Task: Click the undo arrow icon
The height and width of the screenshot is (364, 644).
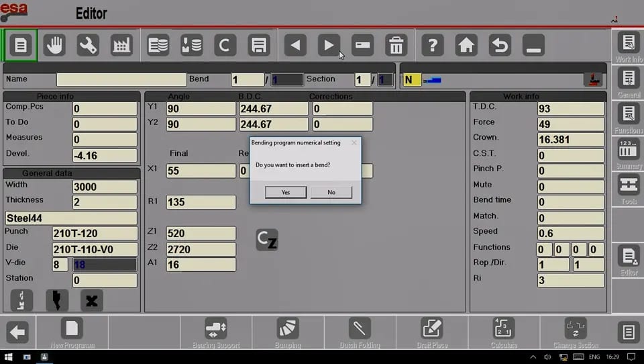Action: [500, 45]
